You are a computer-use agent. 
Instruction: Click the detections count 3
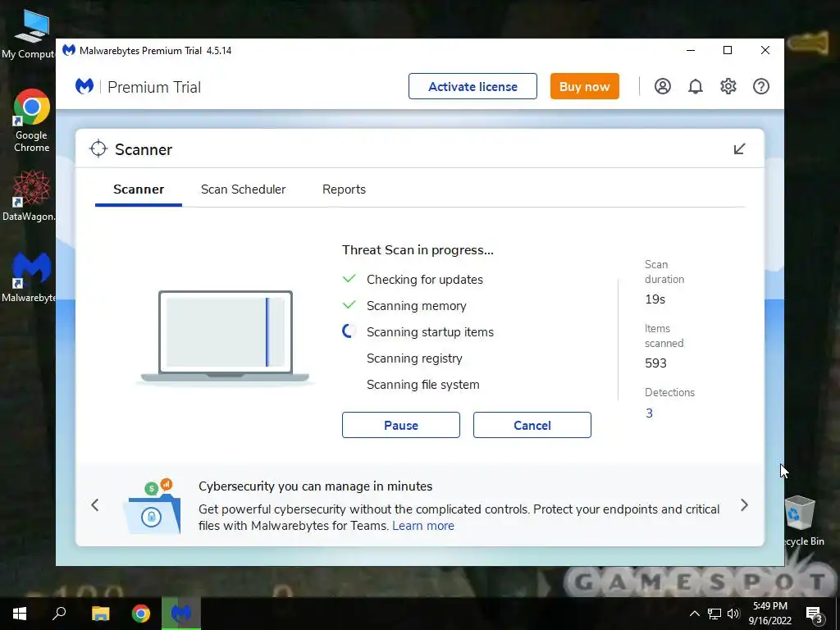pyautogui.click(x=649, y=413)
